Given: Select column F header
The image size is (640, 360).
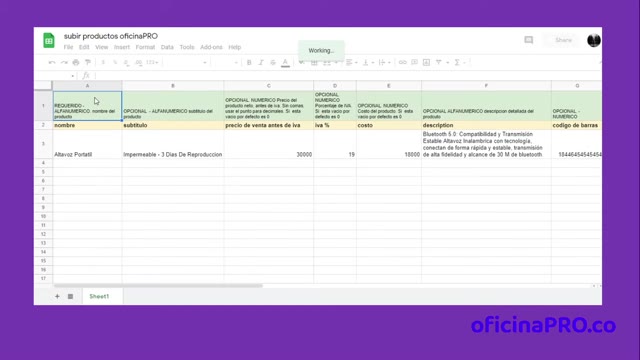Looking at the screenshot, I should 486,86.
